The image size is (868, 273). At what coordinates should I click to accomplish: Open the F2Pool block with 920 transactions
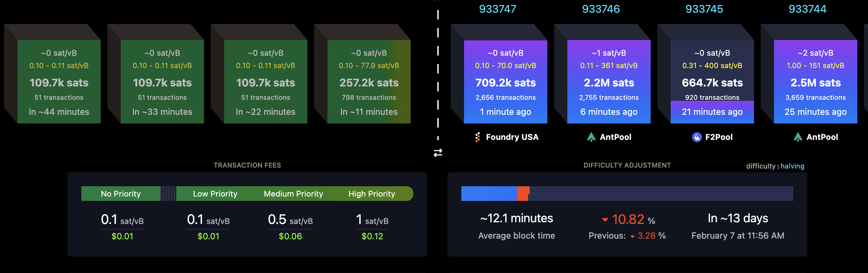pos(712,82)
